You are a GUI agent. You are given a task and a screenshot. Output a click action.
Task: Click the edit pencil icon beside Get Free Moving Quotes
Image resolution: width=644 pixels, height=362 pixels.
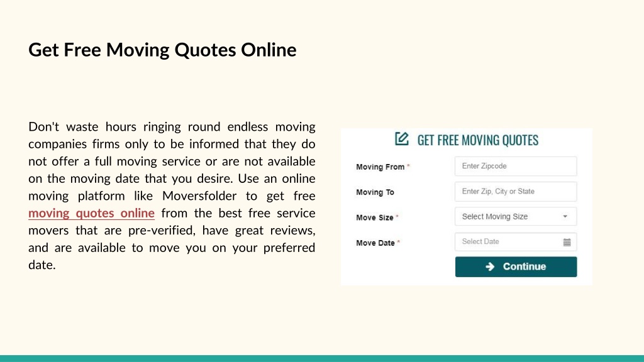tap(402, 139)
